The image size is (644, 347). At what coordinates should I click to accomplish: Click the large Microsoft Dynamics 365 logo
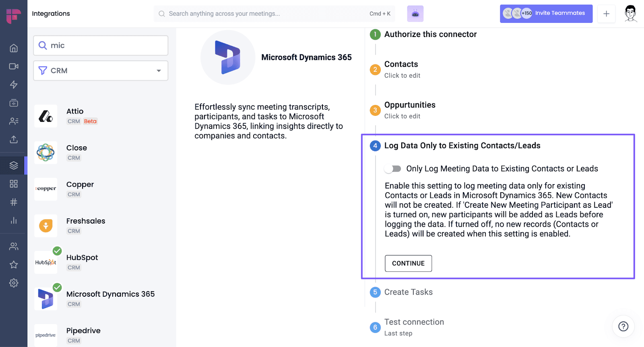coord(228,57)
